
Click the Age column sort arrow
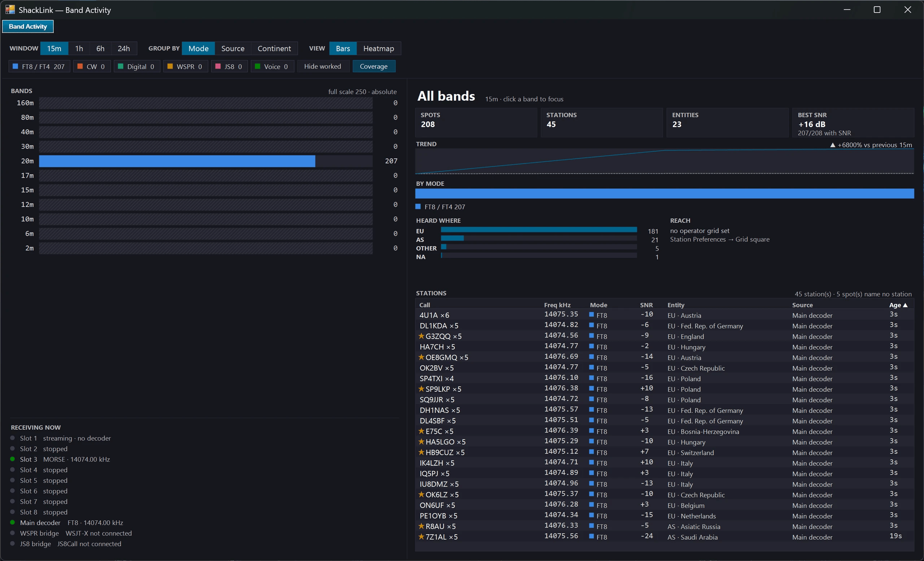[905, 305]
